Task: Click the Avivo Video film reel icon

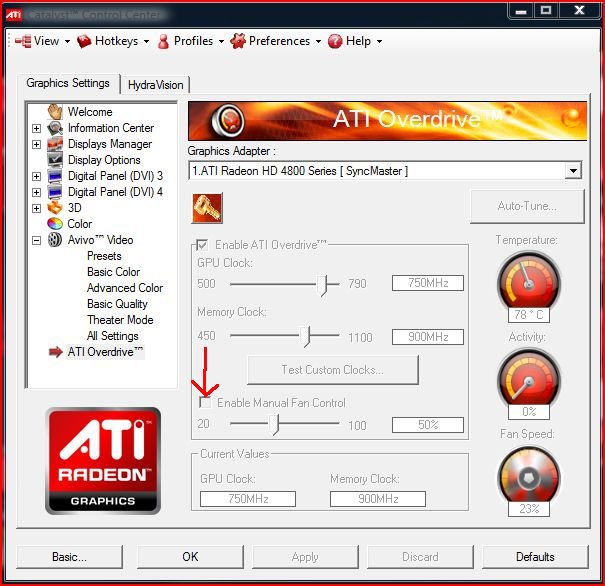Action: pos(55,240)
